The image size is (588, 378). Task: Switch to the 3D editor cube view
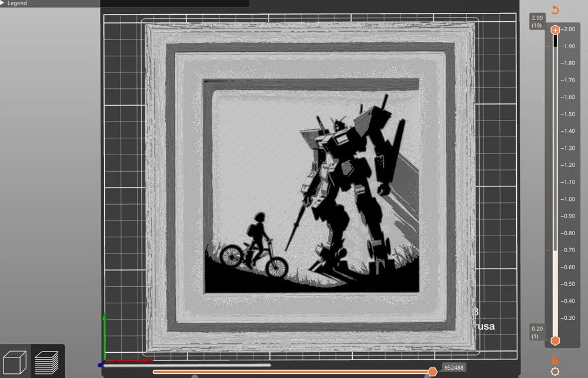[15, 362]
